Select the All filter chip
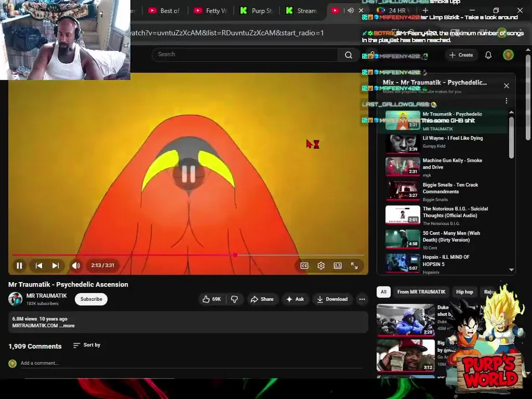 pyautogui.click(x=383, y=292)
